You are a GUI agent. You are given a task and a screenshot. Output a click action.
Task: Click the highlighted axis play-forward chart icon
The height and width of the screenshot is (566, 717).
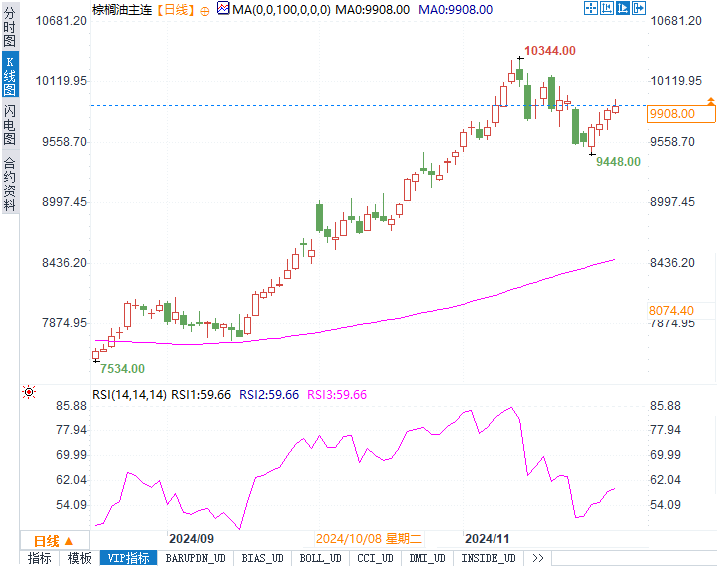[x=623, y=8]
